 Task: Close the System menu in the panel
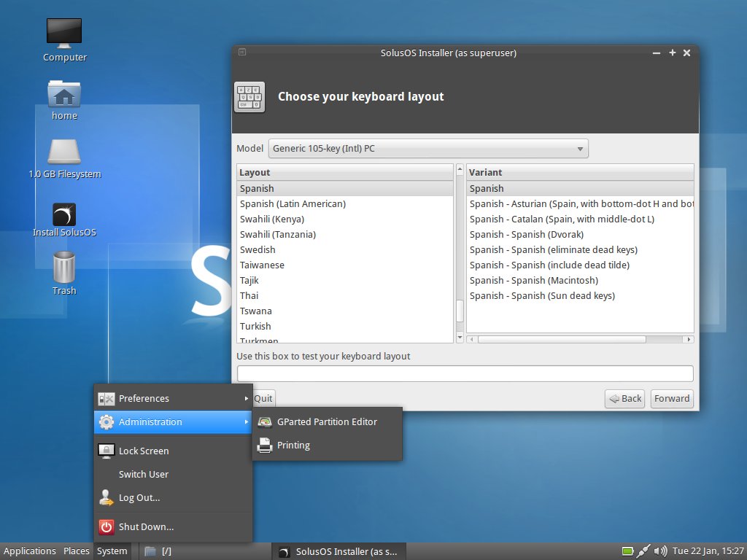click(x=112, y=551)
